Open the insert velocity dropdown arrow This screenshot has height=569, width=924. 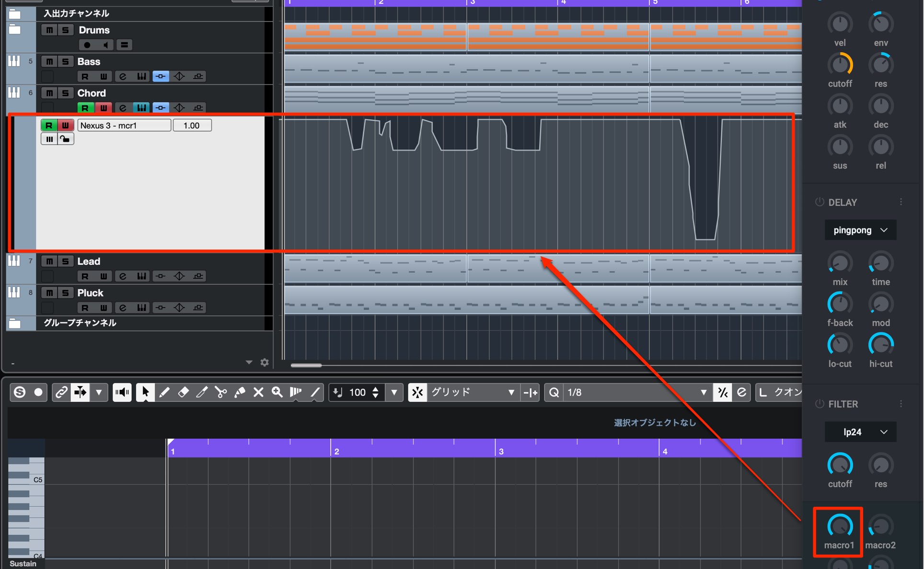tap(394, 392)
